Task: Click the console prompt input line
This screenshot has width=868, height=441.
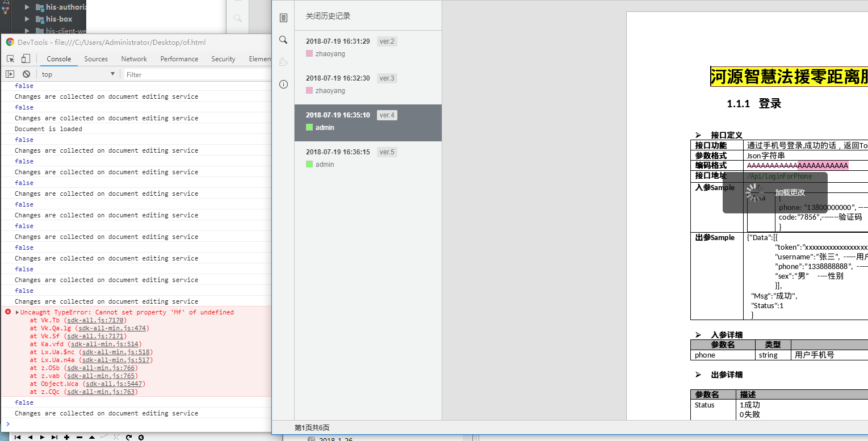Action: click(139, 424)
